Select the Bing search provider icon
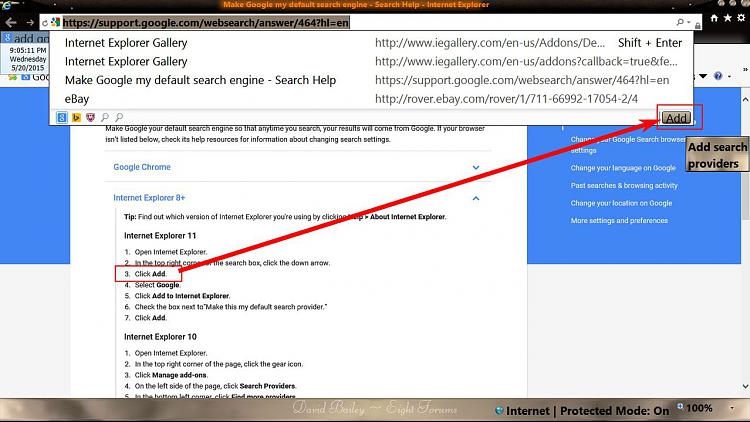 pyautogui.click(x=76, y=117)
